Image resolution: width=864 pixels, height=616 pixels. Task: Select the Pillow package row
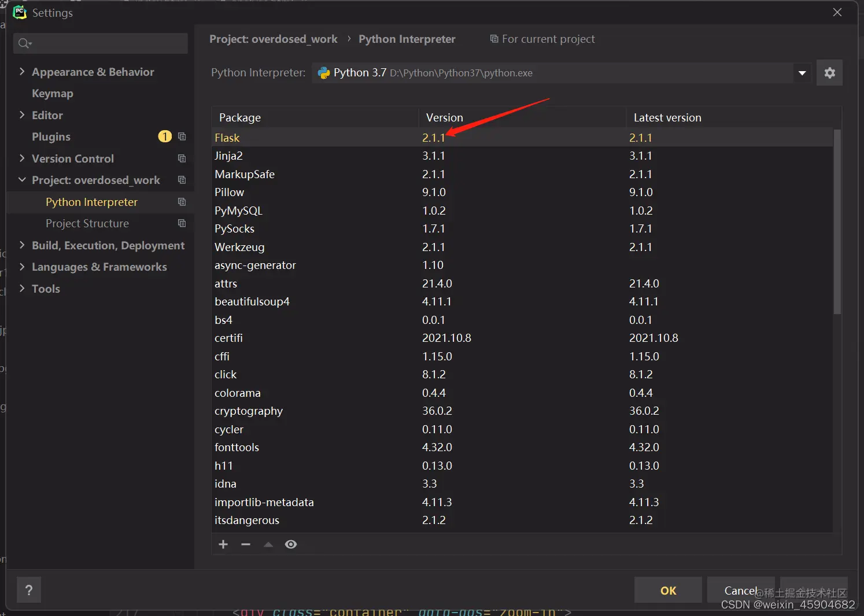tap(522, 192)
